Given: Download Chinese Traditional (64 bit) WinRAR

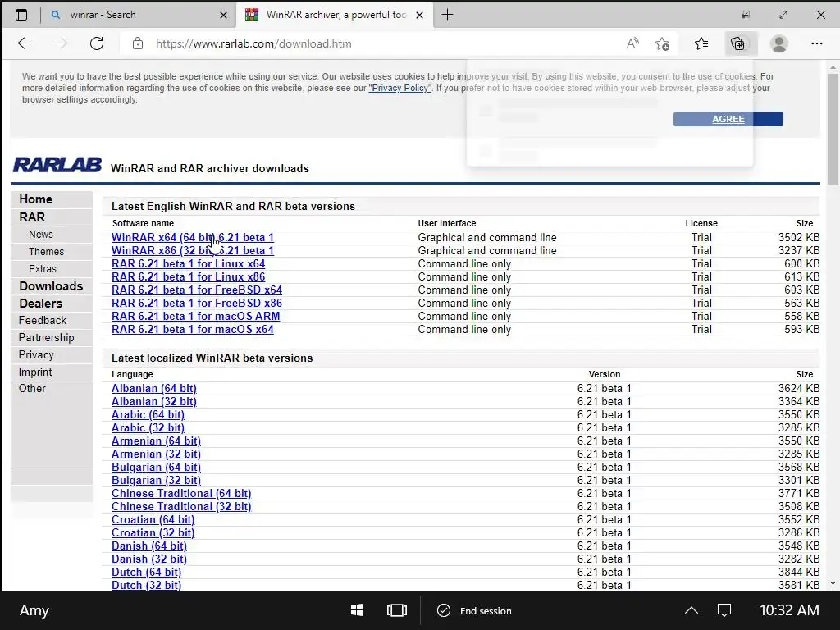Looking at the screenshot, I should point(181,493).
